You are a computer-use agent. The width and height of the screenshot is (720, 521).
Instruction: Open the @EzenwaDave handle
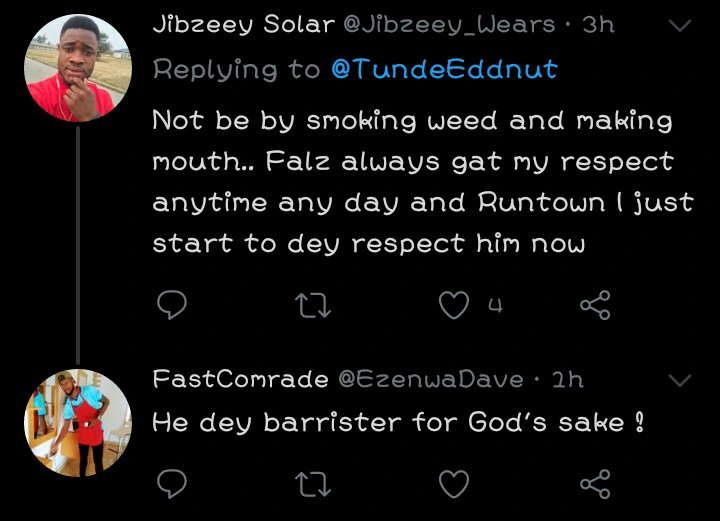tap(432, 379)
